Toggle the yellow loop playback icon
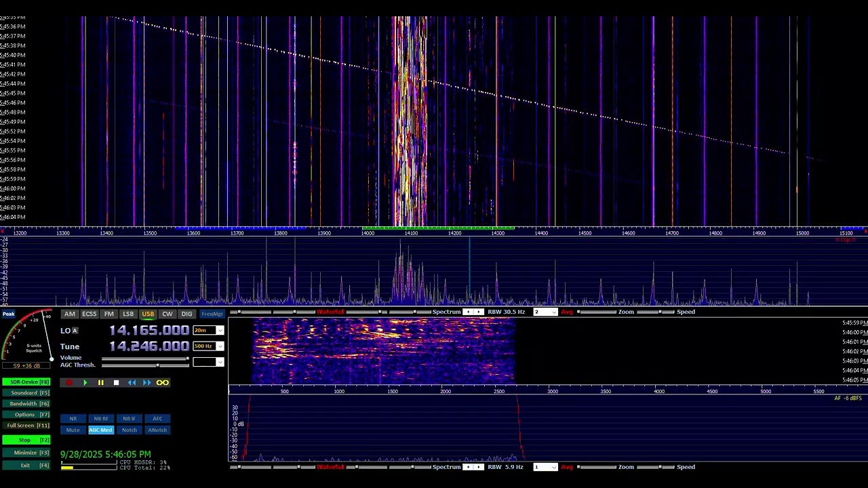The width and height of the screenshot is (868, 488). (x=163, y=383)
